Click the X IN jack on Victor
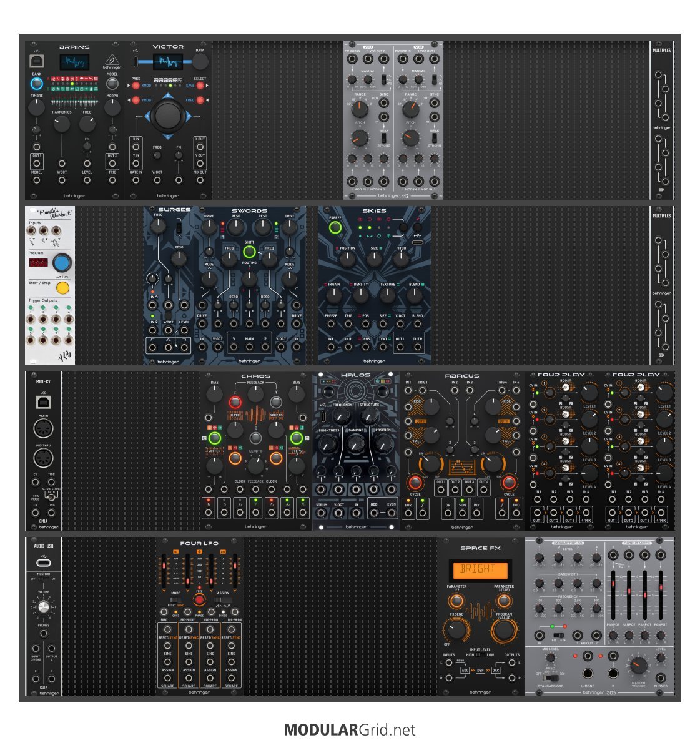Screen dimensions: 700x743 click(136, 147)
